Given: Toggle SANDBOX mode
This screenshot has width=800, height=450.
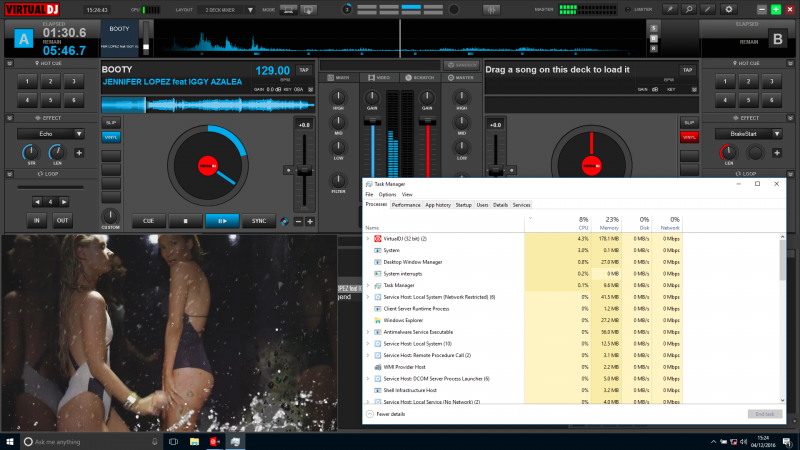Looking at the screenshot, I should pyautogui.click(x=462, y=65).
